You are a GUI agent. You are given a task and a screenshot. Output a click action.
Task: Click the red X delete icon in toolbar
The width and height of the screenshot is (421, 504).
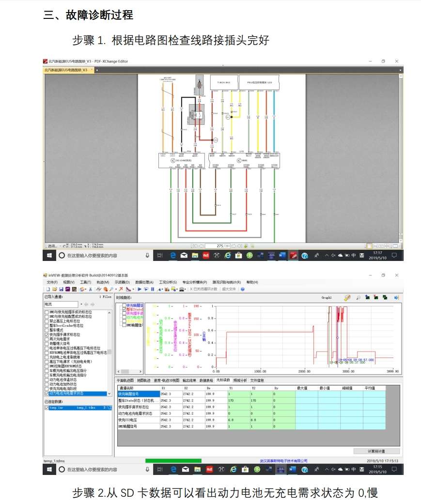121,289
